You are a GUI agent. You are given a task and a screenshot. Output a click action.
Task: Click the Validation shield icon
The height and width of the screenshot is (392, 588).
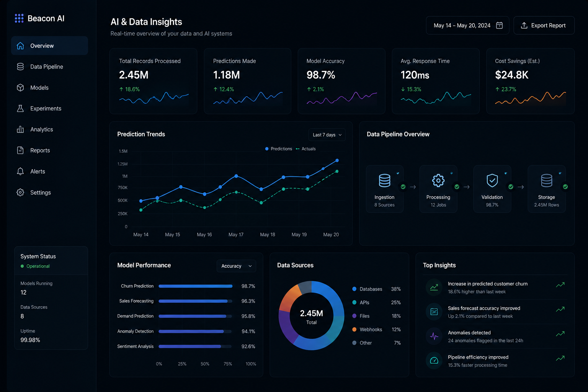coord(492,180)
